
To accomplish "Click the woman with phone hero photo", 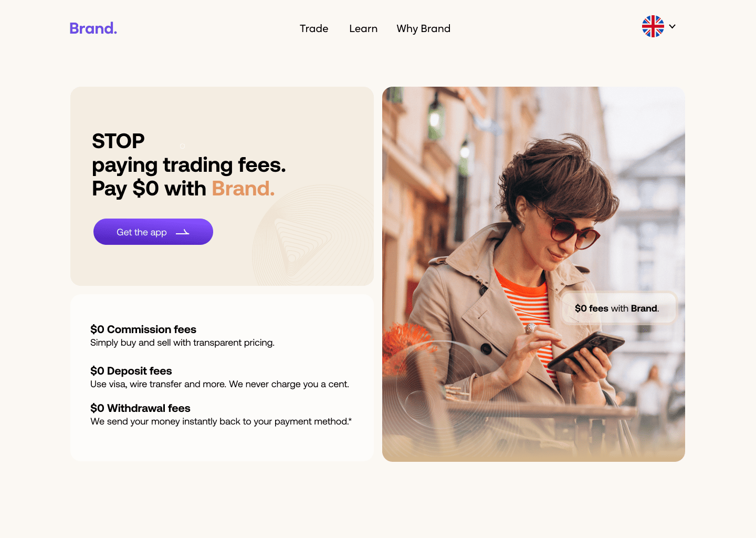I will point(533,274).
